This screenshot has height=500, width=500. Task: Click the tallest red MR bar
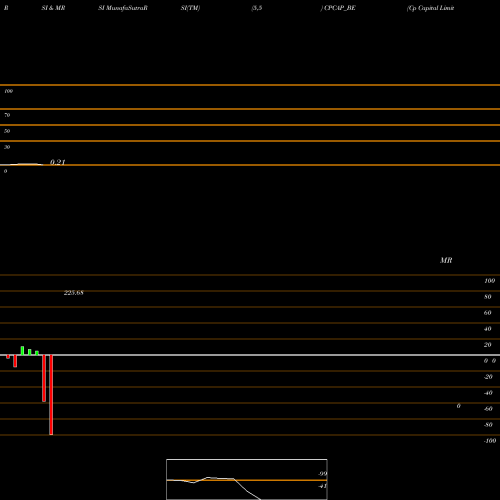coord(51,395)
